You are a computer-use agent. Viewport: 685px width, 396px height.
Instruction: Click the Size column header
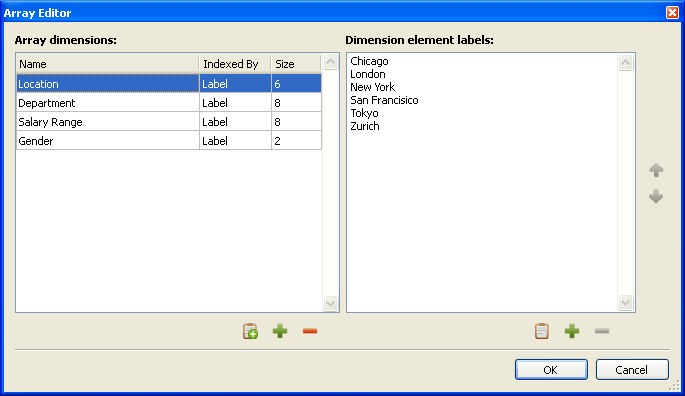click(296, 64)
